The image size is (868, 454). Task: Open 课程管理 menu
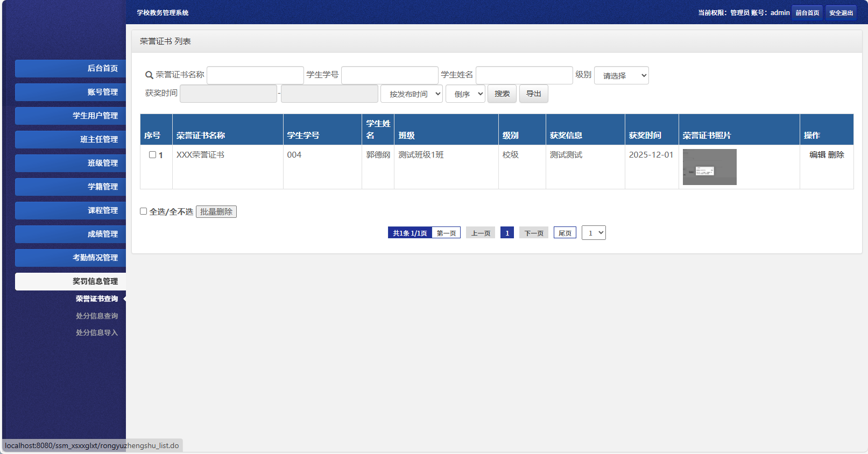click(x=70, y=210)
